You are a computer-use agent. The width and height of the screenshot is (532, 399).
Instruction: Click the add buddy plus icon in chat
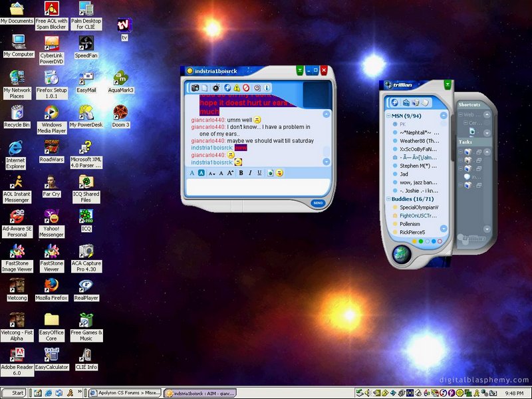click(x=227, y=88)
